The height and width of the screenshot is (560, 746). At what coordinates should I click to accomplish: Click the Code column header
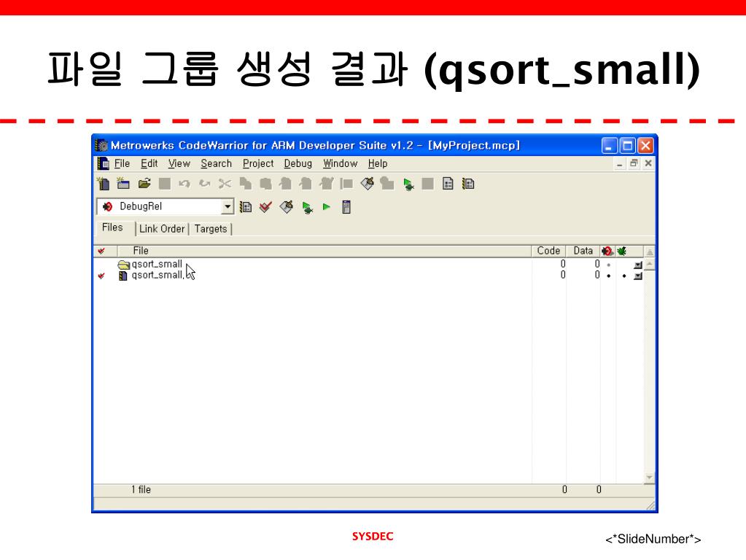(548, 251)
